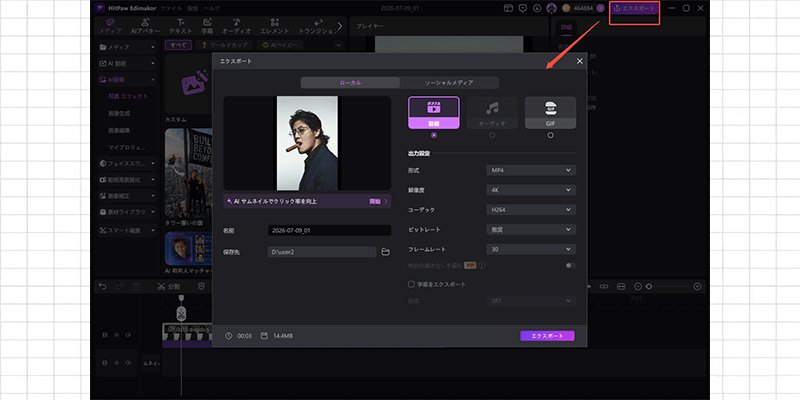The width and height of the screenshot is (800, 400).
Task: Open the エレメント toolbar section
Action: (x=274, y=26)
